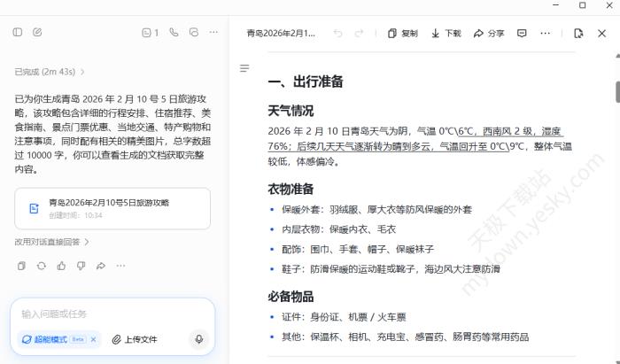
Task: Remove the 超能模式 mode tag
Action: (93, 339)
